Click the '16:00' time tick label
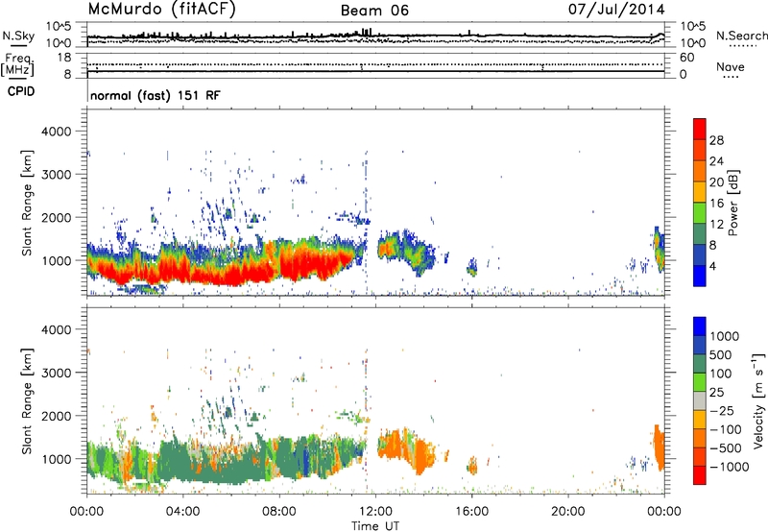The width and height of the screenshot is (768, 532). [471, 512]
